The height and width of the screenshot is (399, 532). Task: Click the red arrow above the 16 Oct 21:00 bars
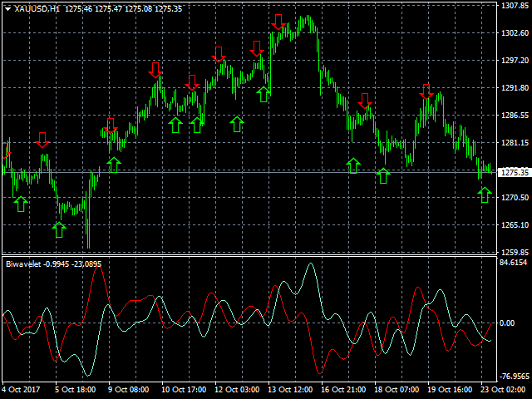click(x=365, y=101)
